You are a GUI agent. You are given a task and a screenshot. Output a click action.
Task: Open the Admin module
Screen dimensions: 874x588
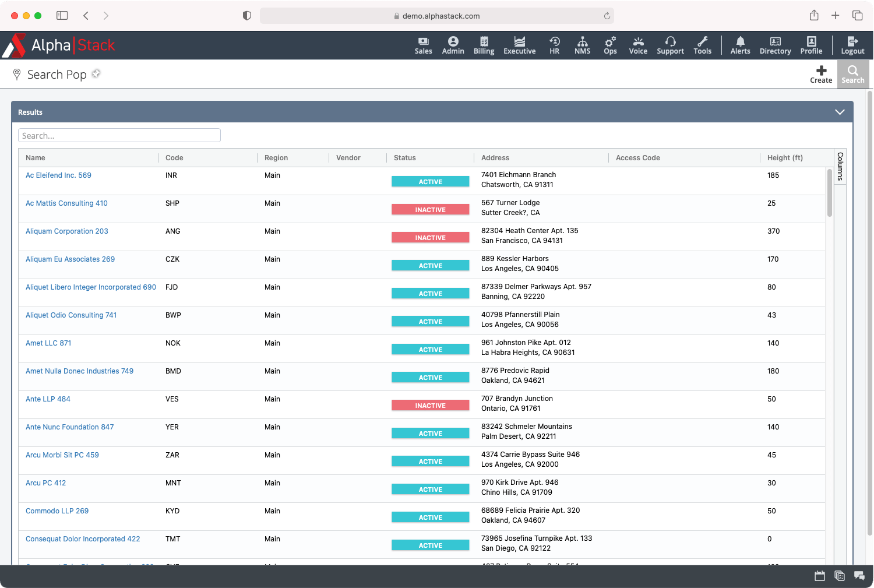pos(453,45)
